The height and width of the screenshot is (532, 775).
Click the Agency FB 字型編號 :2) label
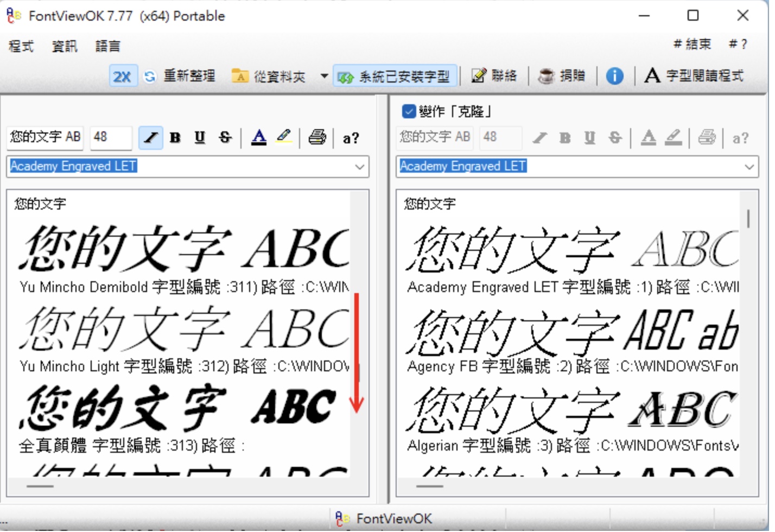pos(490,366)
